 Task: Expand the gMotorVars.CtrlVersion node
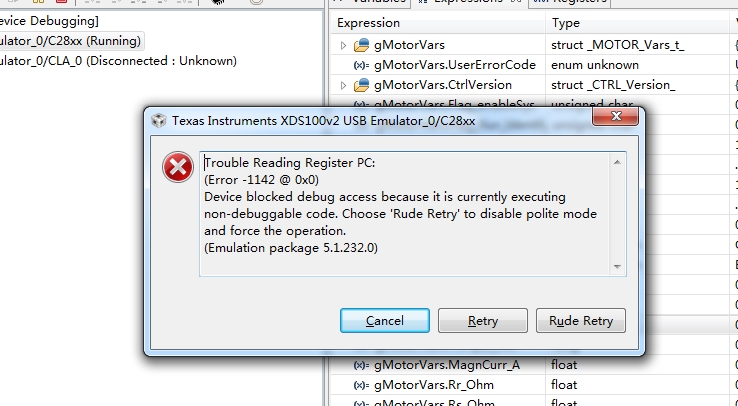[x=343, y=85]
